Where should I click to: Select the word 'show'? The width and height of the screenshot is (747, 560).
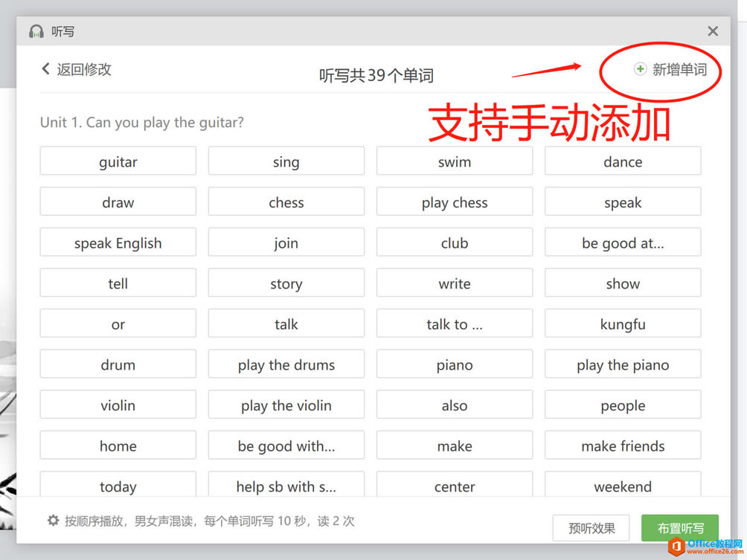pyautogui.click(x=623, y=283)
